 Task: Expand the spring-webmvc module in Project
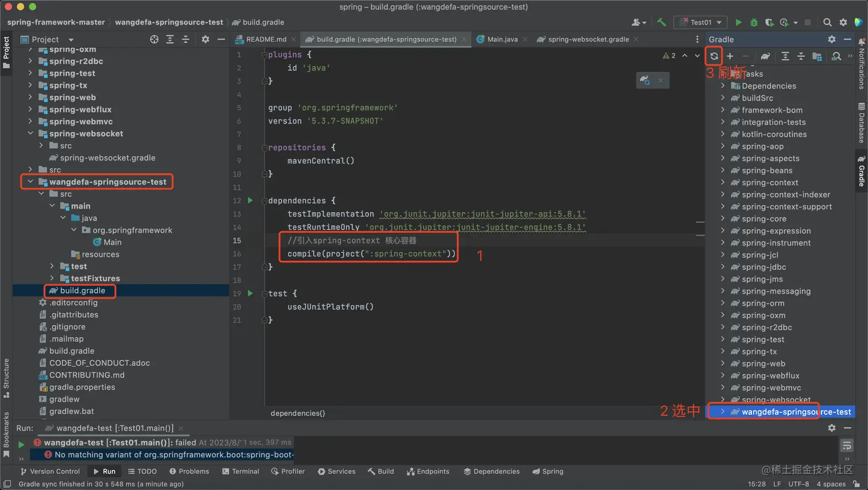point(30,121)
